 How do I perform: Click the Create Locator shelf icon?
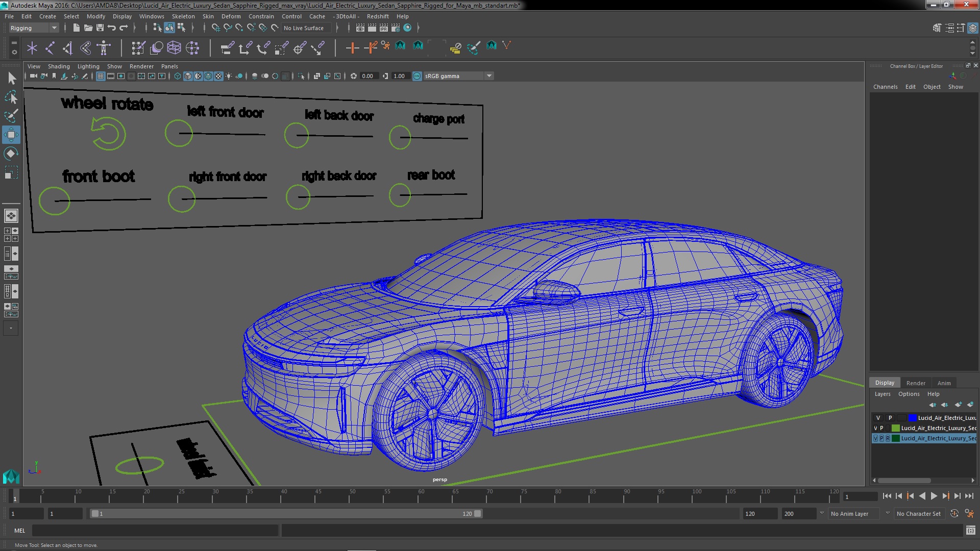(32, 48)
